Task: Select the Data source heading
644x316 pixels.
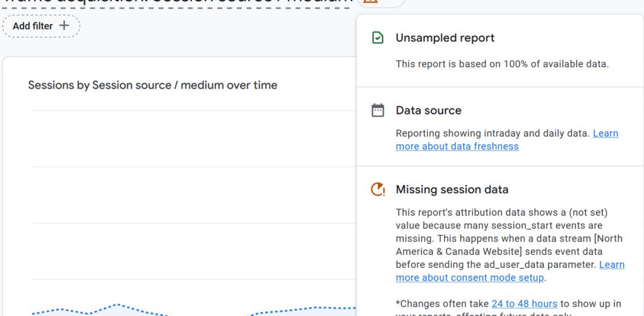Action: click(x=428, y=110)
